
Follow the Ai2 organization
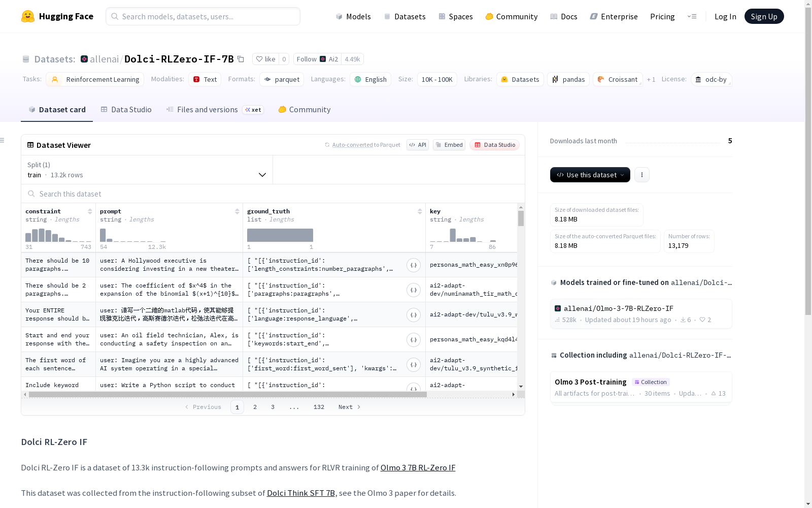click(317, 59)
